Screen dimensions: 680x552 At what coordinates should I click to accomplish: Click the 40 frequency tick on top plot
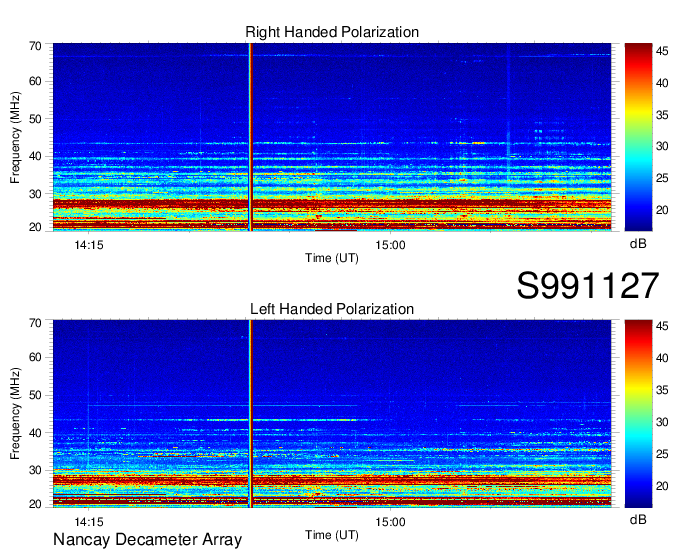point(35,156)
